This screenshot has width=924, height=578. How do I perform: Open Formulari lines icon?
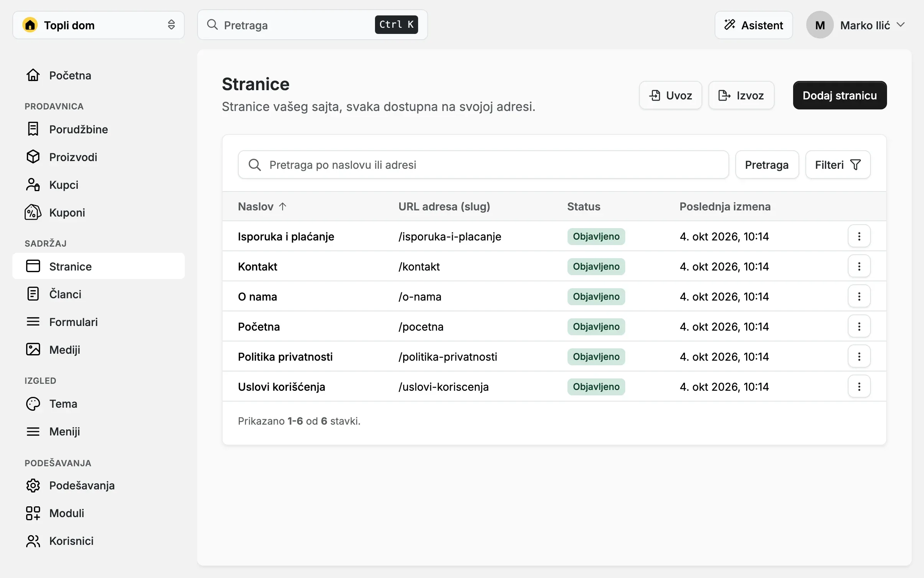click(33, 322)
